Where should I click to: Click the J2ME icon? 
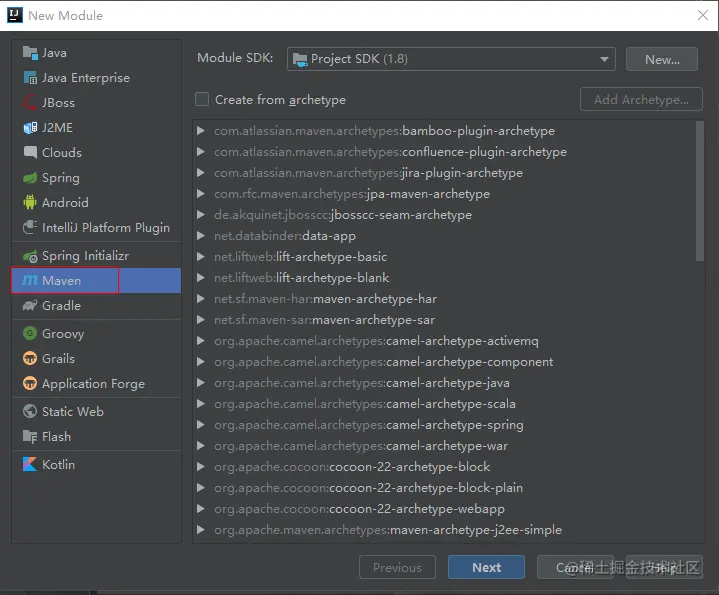point(30,127)
